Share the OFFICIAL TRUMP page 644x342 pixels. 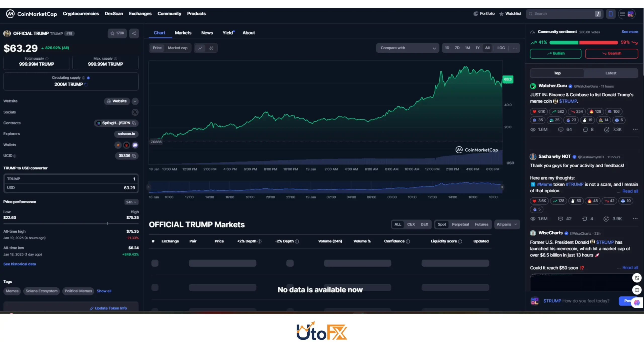(134, 33)
